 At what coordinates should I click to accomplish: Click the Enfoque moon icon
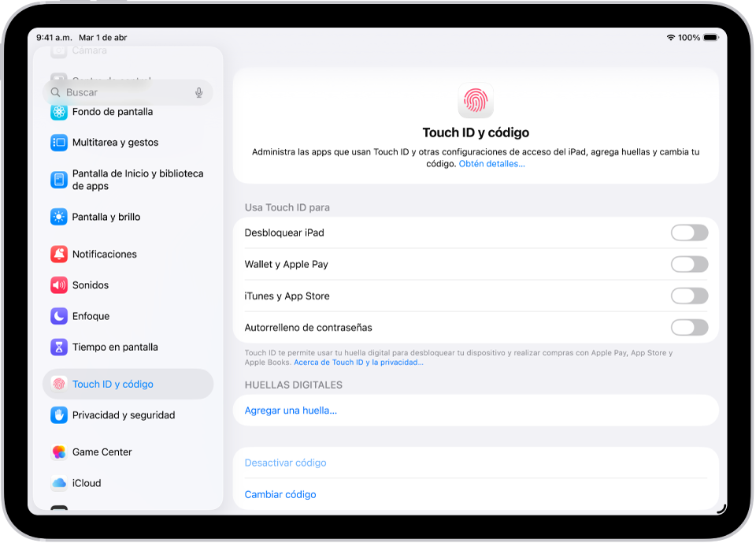(59, 316)
